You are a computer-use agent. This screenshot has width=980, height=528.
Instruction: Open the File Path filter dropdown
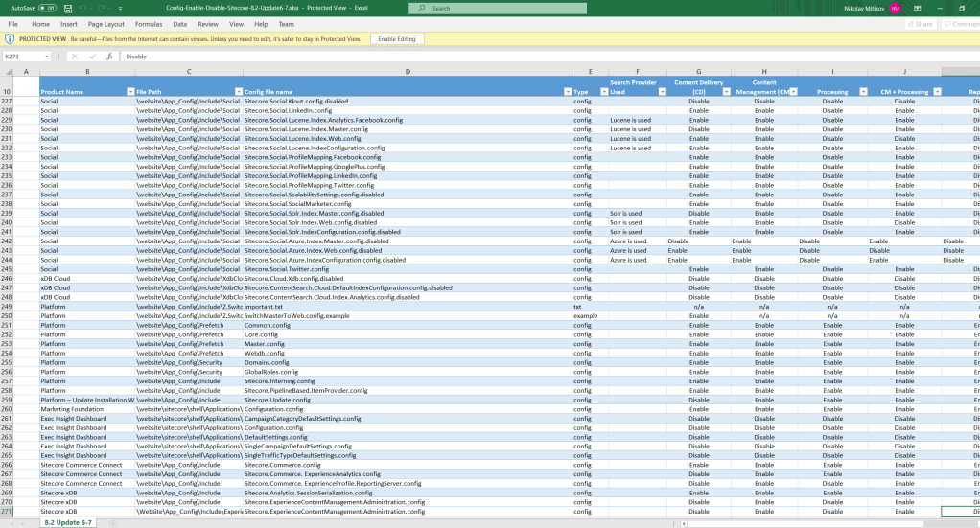(237, 92)
